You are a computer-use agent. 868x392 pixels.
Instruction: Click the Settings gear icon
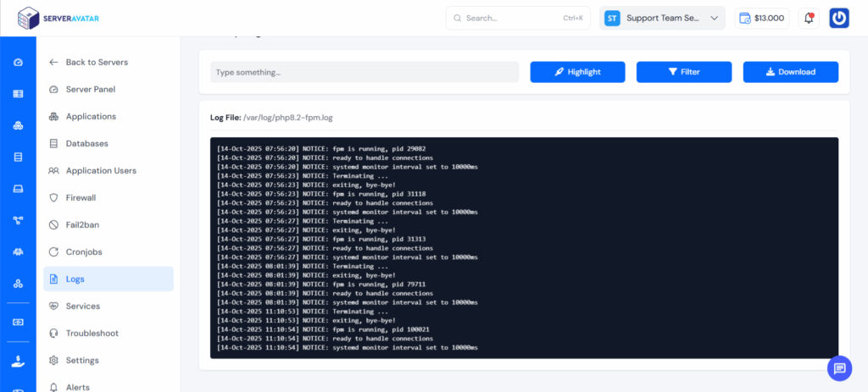point(53,361)
